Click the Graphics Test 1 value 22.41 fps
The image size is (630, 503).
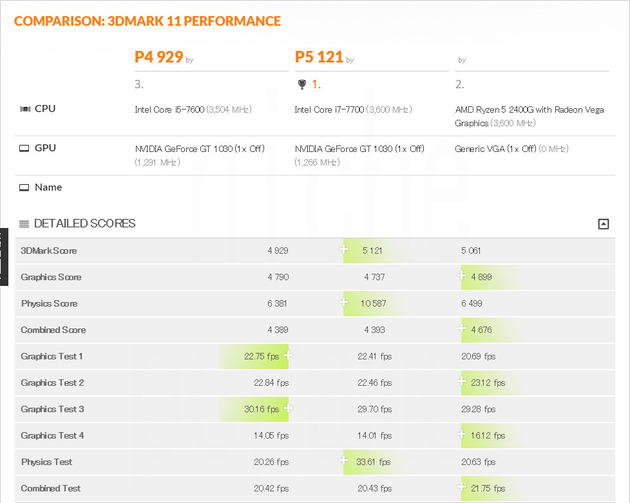click(374, 356)
